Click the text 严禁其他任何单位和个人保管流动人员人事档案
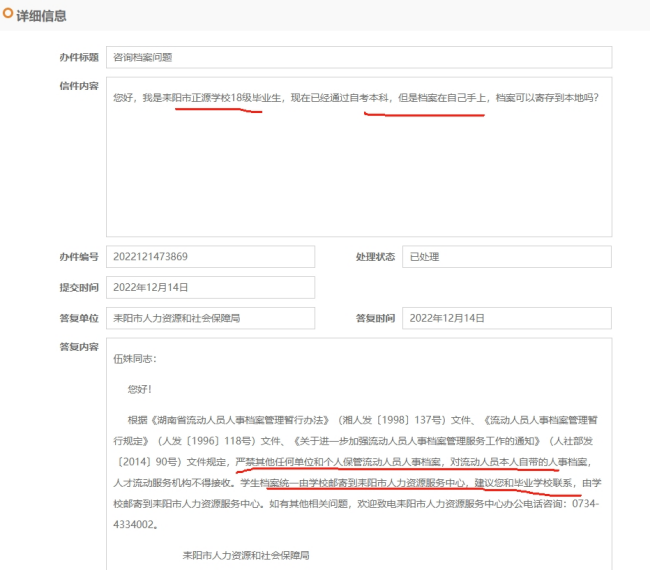 [x=338, y=461]
